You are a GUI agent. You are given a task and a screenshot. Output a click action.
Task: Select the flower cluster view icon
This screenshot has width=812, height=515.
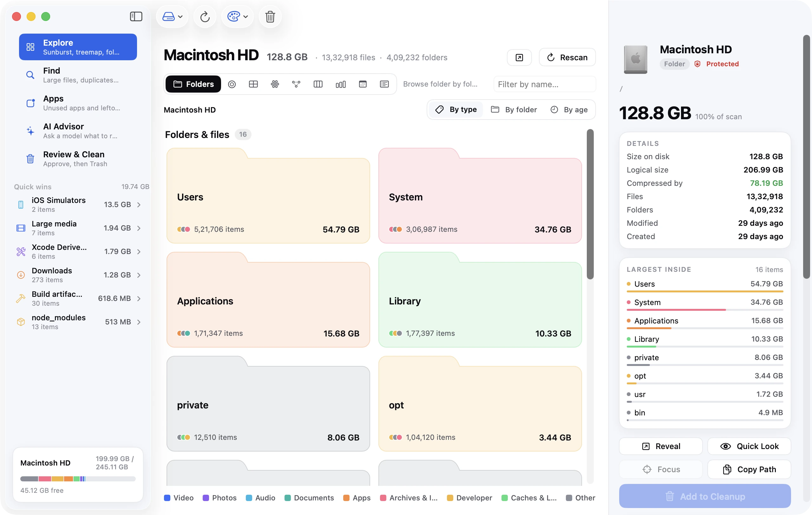pyautogui.click(x=275, y=84)
